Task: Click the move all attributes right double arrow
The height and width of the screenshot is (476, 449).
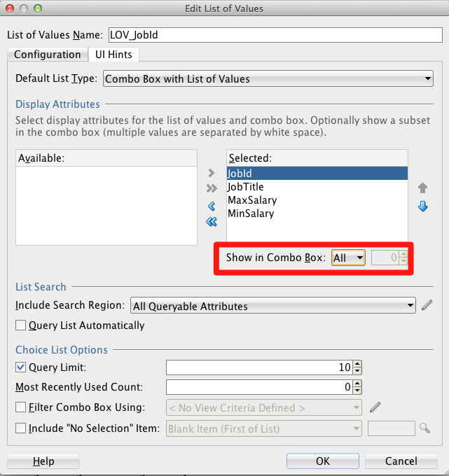Action: coord(212,188)
